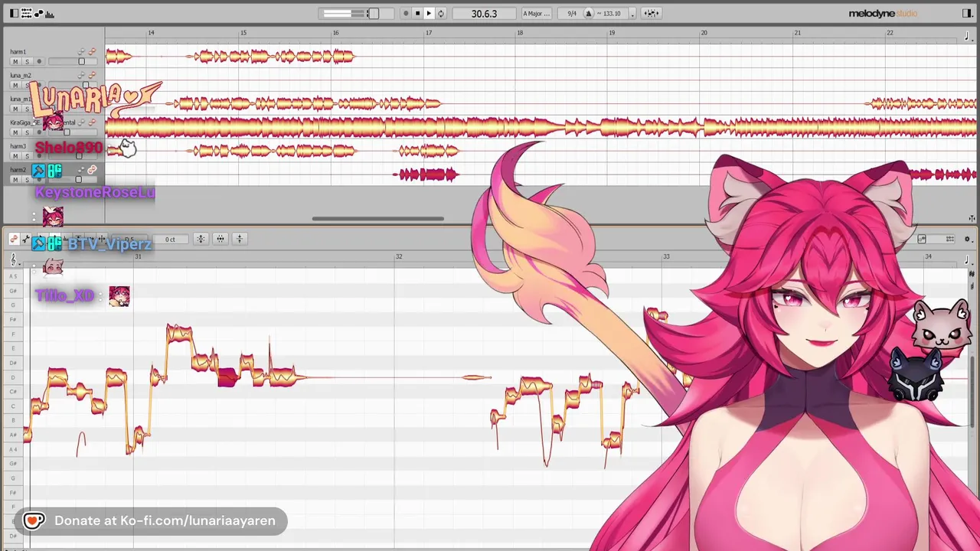Click the wrench icon in note editor toolbar
Viewport: 980px width, 551px height.
point(25,240)
